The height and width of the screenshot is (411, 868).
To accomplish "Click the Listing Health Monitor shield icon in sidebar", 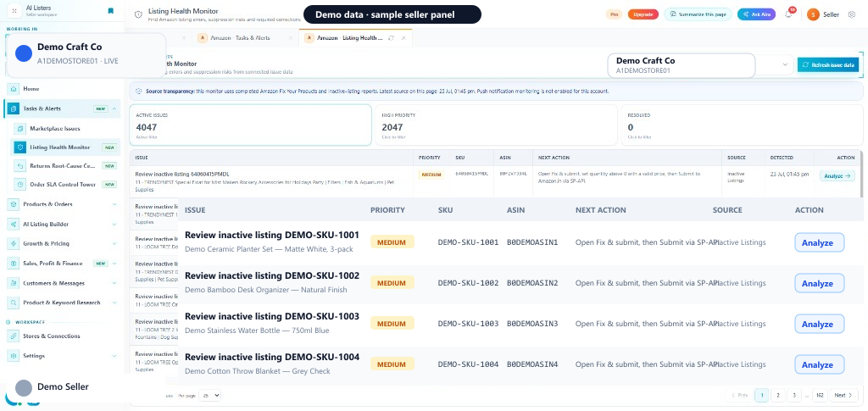I will pyautogui.click(x=20, y=147).
